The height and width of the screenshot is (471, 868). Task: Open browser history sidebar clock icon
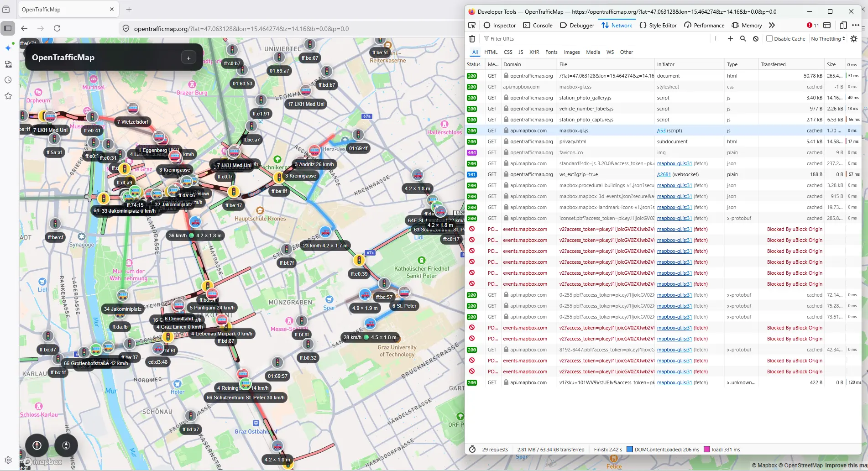tap(8, 80)
